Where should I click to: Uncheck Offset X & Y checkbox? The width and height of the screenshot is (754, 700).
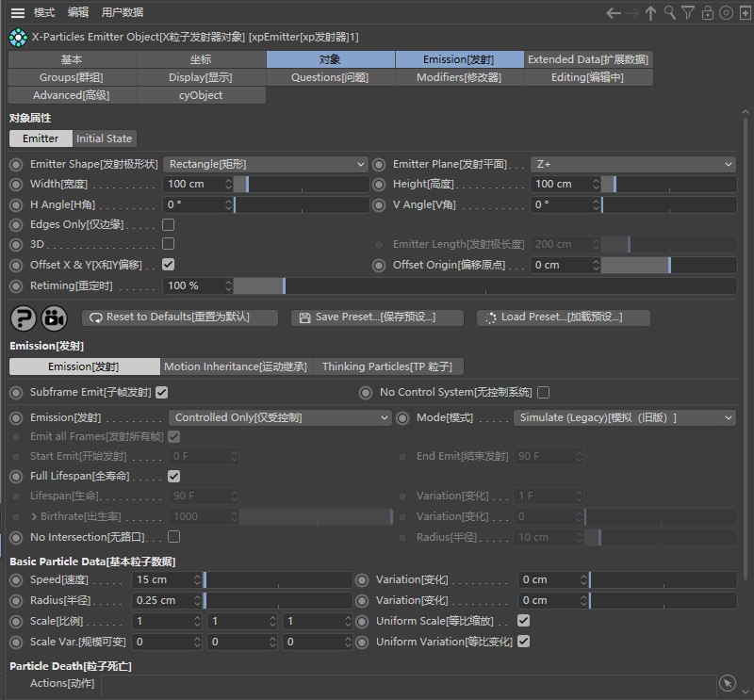[169, 265]
